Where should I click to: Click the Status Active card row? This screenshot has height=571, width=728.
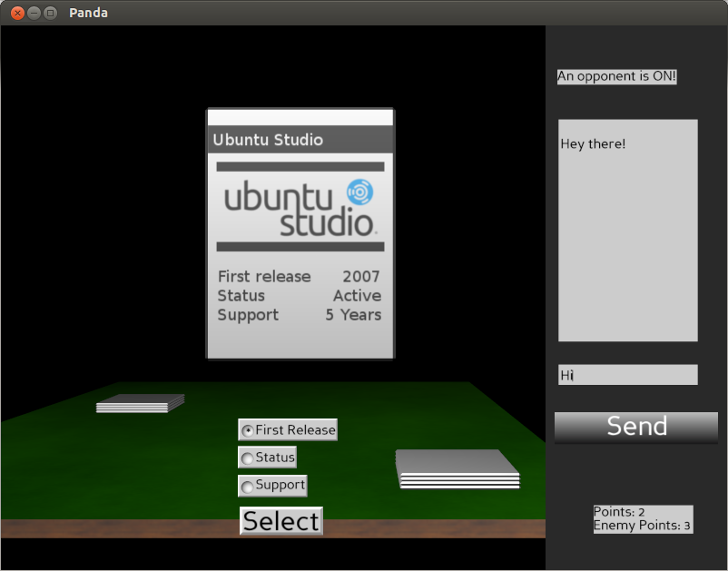pos(300,296)
